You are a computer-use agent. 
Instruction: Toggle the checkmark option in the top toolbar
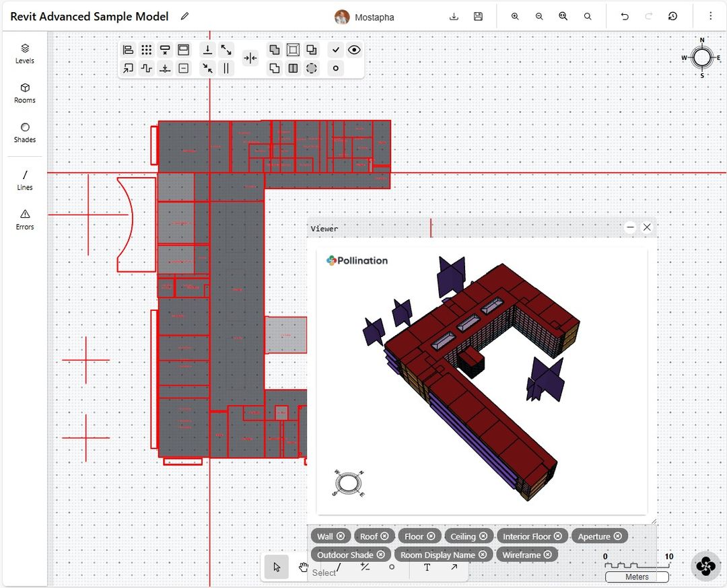335,49
